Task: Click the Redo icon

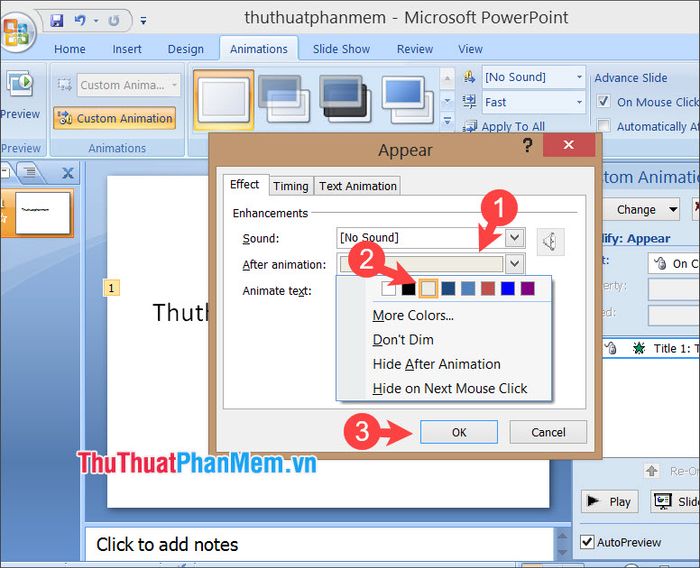Action: coord(114,21)
